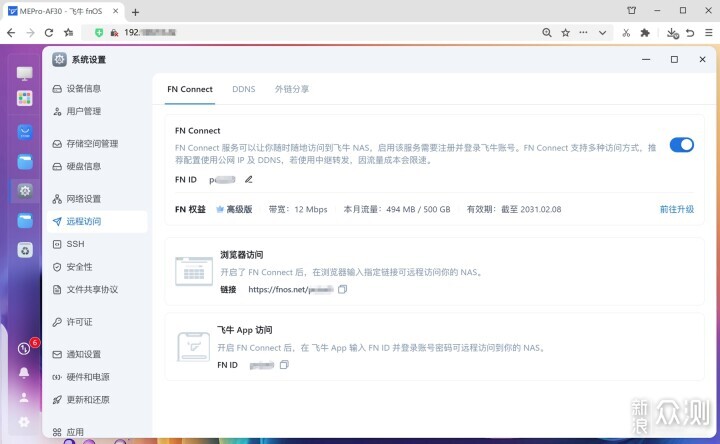Open browser downloads icon
Viewport: 720px width, 444px height.
[x=672, y=33]
